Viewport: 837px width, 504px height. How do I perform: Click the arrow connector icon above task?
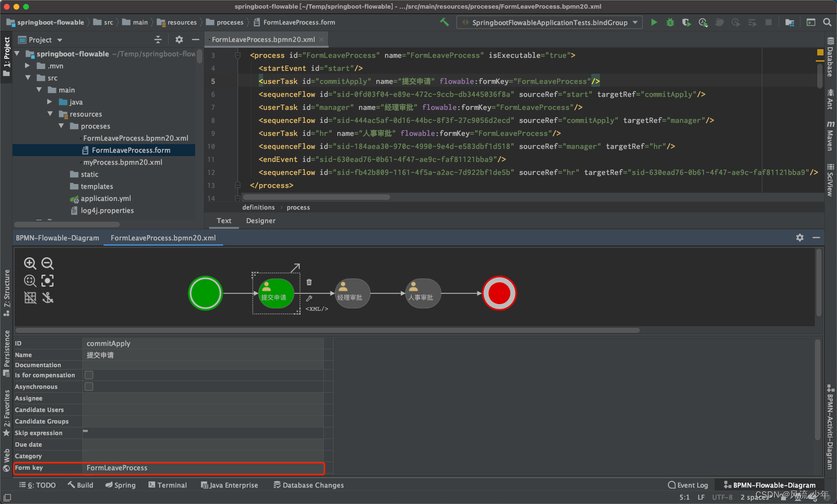(x=295, y=268)
